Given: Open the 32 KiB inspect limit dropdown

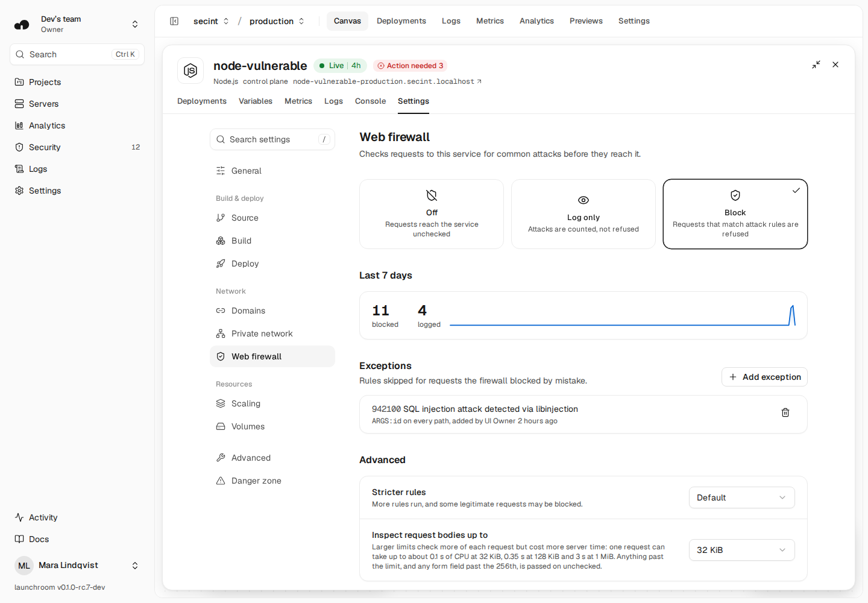Looking at the screenshot, I should click(742, 550).
